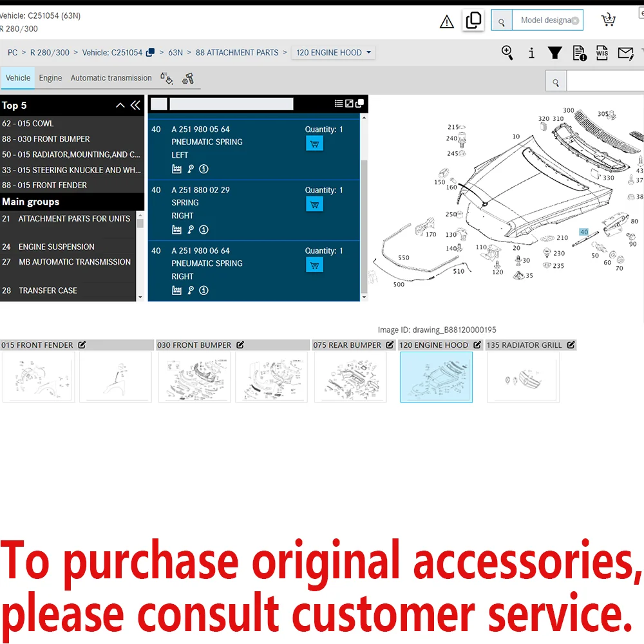Open the shopping cart icon
This screenshot has height=644, width=644.
coord(609,19)
